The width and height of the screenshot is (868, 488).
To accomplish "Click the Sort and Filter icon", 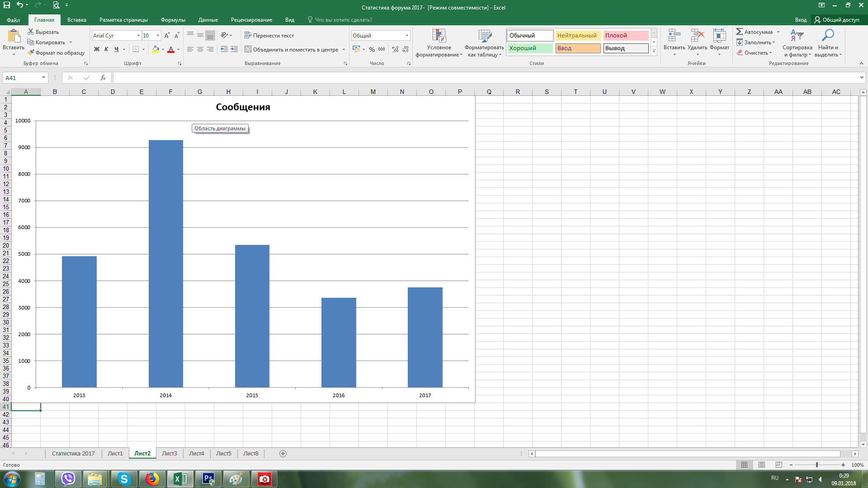I will tap(797, 35).
